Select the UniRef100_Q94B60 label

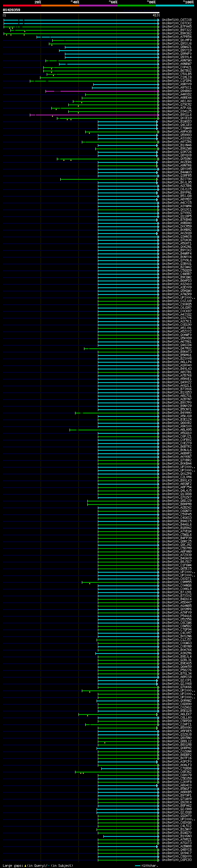point(177,91)
